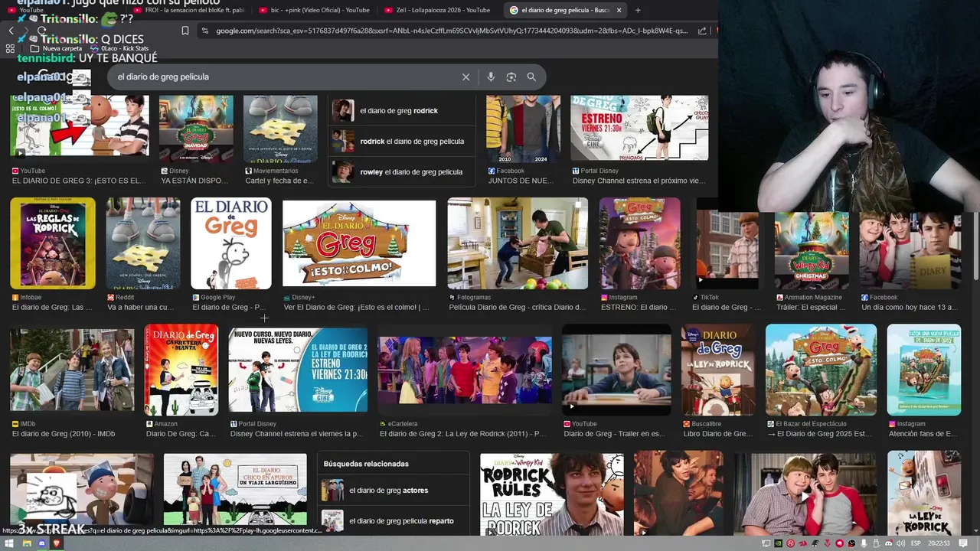The width and height of the screenshot is (980, 551).
Task: Click 'YA ESTÁN DISPO...' Disney caption
Action: [194, 181]
